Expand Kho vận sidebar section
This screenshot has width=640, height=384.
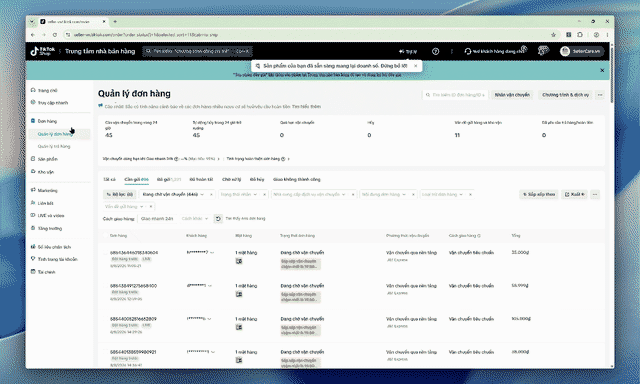click(x=46, y=172)
